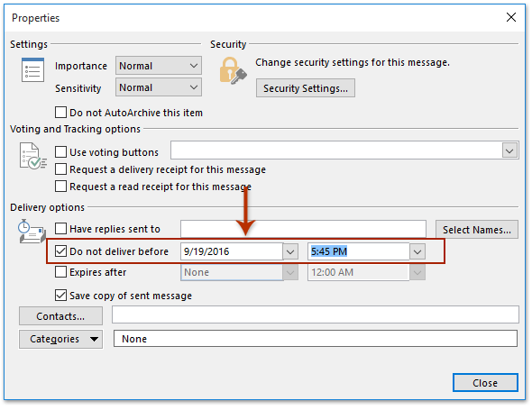Enable the Expires after checkbox
This screenshot has width=532, height=410.
(60, 272)
